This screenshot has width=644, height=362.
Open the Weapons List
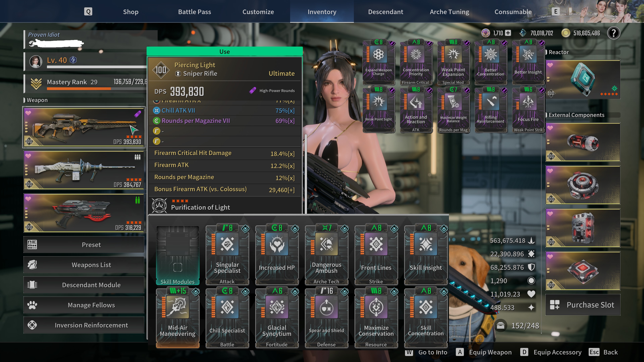click(84, 265)
